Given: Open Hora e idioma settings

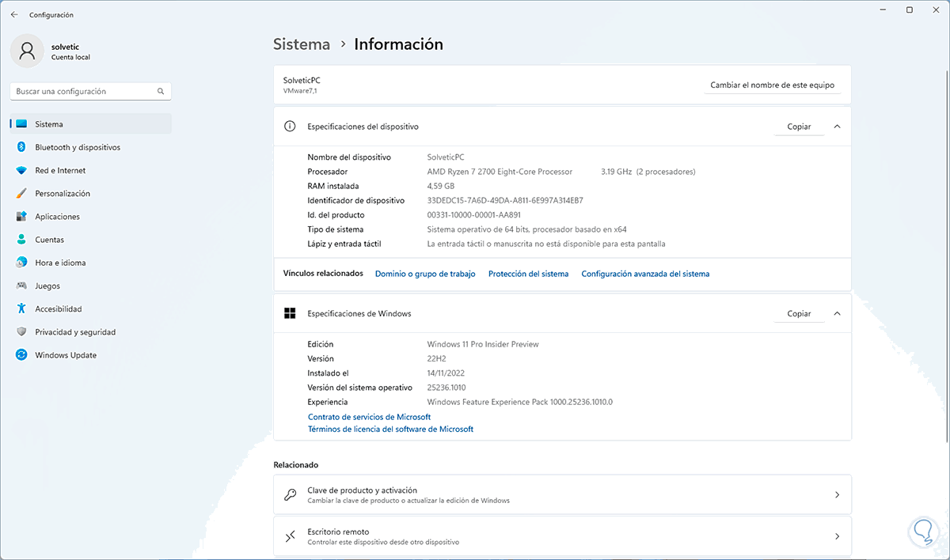Looking at the screenshot, I should point(60,263).
